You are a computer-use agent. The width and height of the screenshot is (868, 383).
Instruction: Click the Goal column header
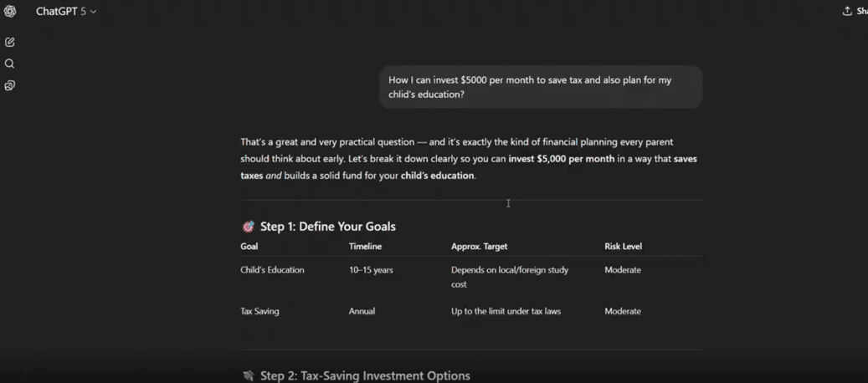pos(249,247)
